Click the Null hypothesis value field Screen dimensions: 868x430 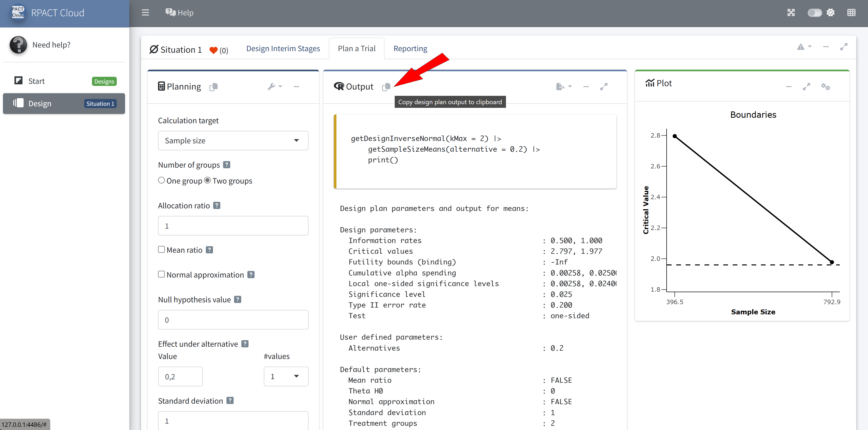pyautogui.click(x=233, y=320)
